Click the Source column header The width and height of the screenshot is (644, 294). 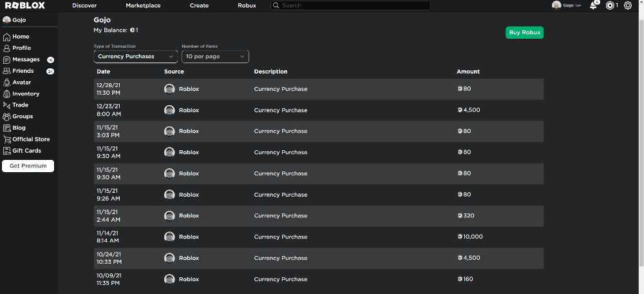(x=174, y=72)
